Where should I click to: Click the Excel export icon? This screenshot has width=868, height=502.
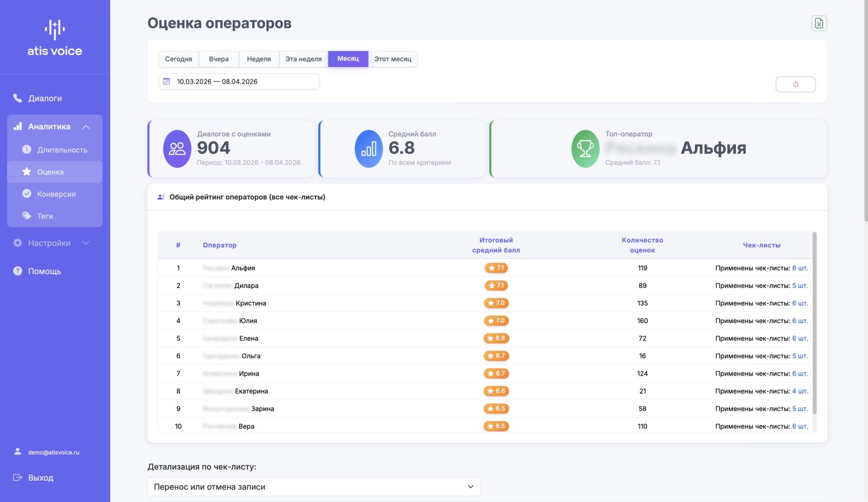click(819, 23)
